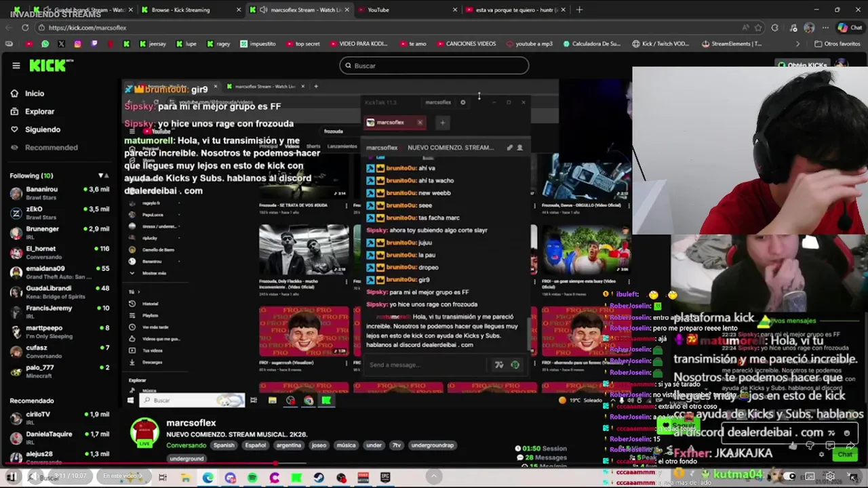Open a new browser tab

pos(579,9)
